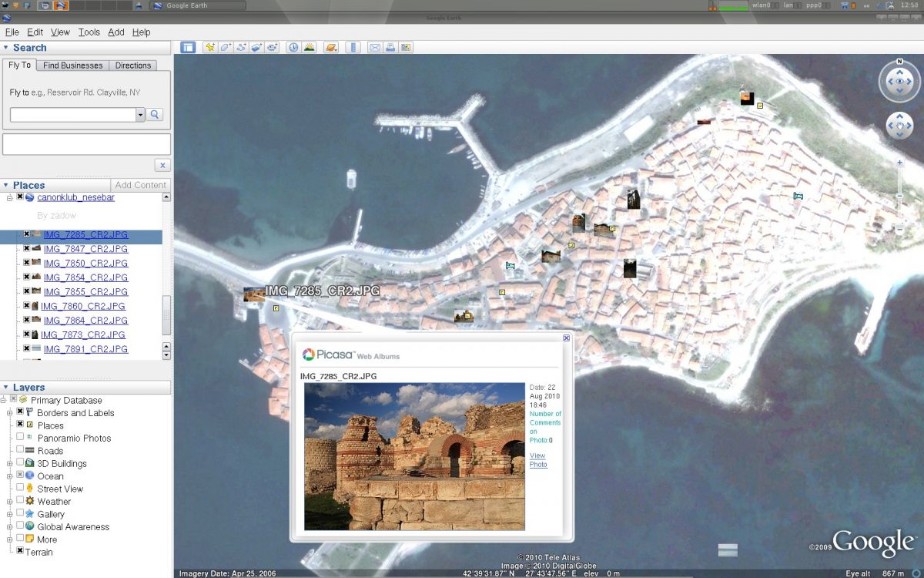Image resolution: width=924 pixels, height=578 pixels.
Task: Add an image overlay from the toolbar
Action: 256,47
